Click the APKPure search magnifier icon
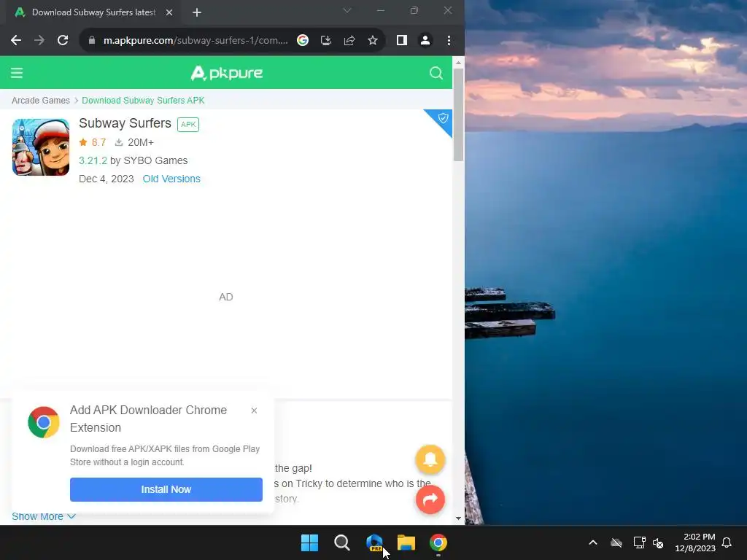This screenshot has height=560, width=747. click(x=436, y=73)
